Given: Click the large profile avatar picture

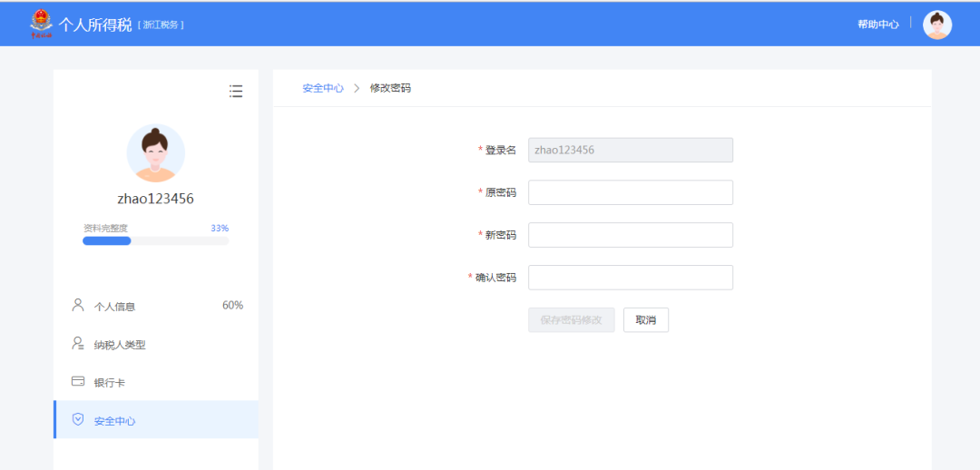Looking at the screenshot, I should click(155, 153).
